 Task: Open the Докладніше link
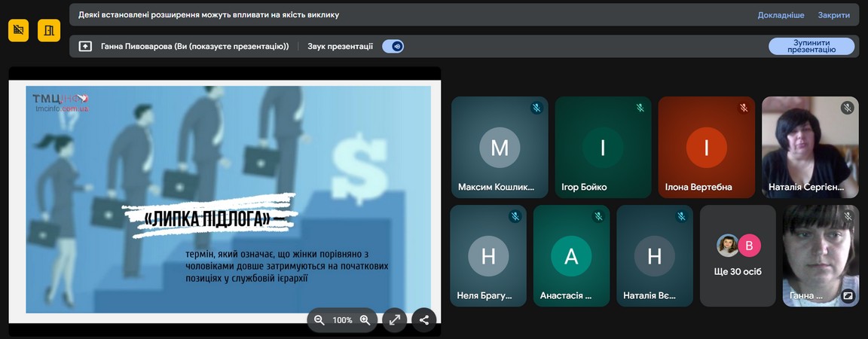point(781,15)
